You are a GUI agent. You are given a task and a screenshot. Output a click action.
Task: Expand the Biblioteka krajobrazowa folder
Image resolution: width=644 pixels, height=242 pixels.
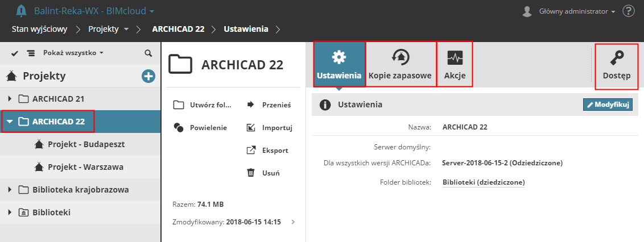click(10, 190)
